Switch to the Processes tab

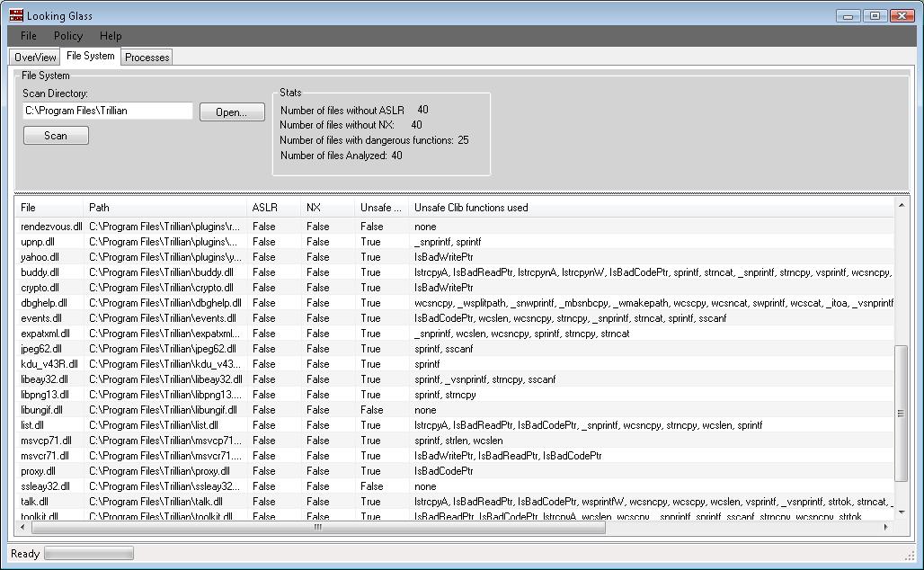[147, 58]
